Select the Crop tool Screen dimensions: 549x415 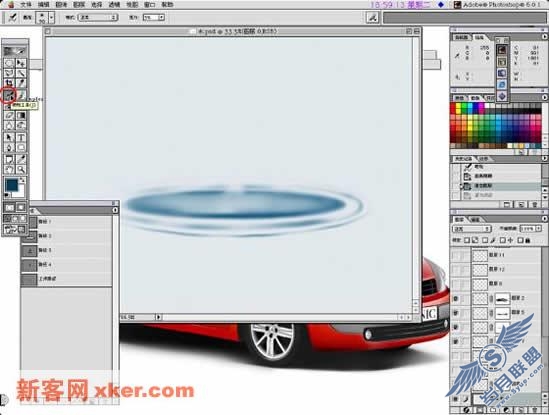[x=9, y=83]
